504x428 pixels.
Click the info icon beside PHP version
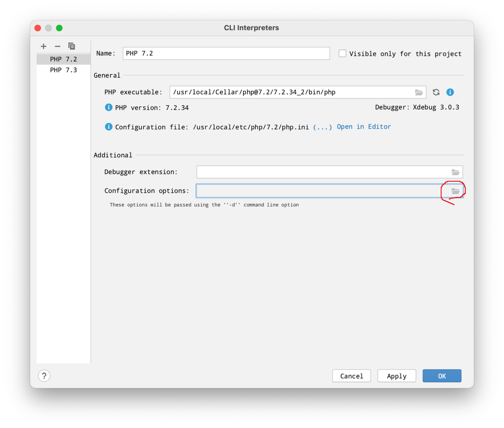(x=109, y=107)
